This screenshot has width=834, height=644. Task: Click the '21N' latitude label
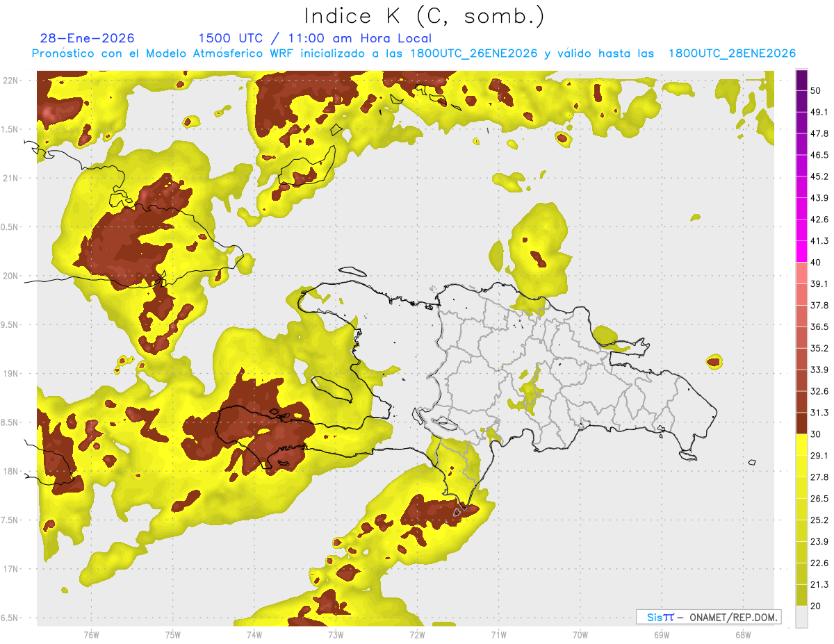click(x=10, y=178)
